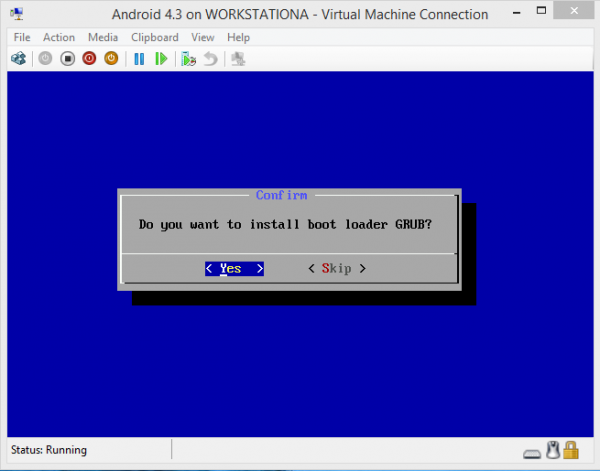This screenshot has height=471, width=600.
Task: Revert the virtual machine state
Action: click(210, 59)
